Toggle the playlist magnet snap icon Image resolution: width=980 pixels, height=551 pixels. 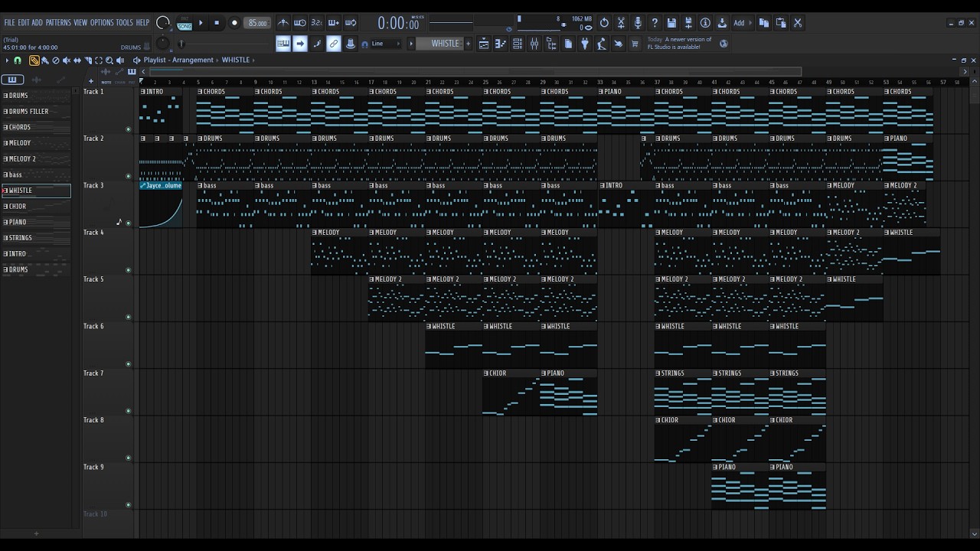(x=18, y=60)
